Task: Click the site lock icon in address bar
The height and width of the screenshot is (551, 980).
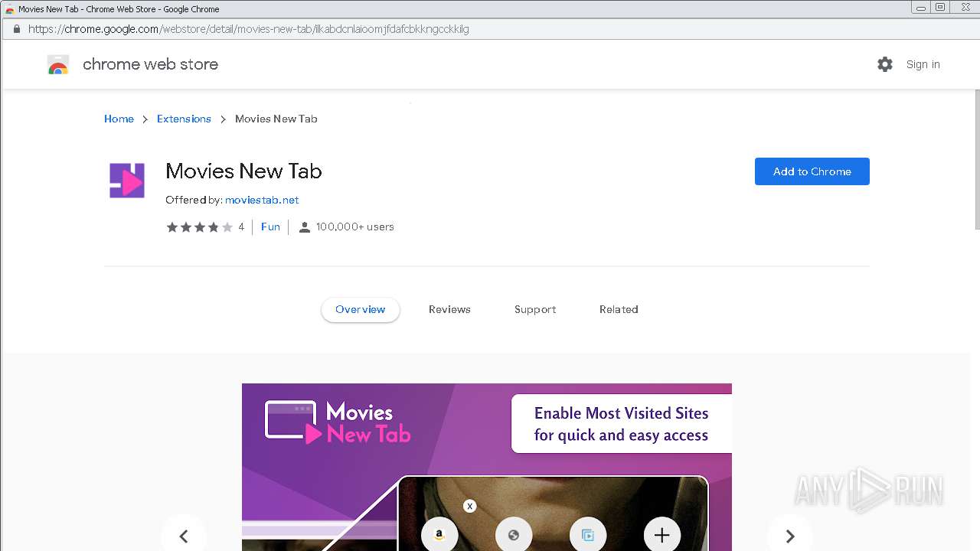Action: [16, 29]
